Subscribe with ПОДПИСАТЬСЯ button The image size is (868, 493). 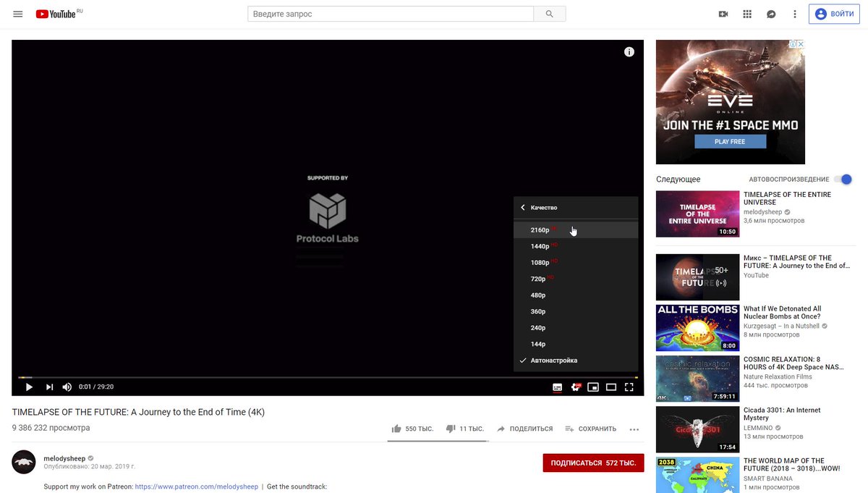coord(593,463)
